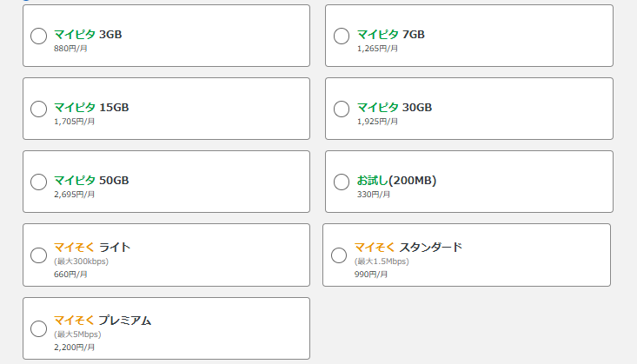
Task: Click the お試し(200MB) plan title text
Action: pyautogui.click(x=396, y=181)
